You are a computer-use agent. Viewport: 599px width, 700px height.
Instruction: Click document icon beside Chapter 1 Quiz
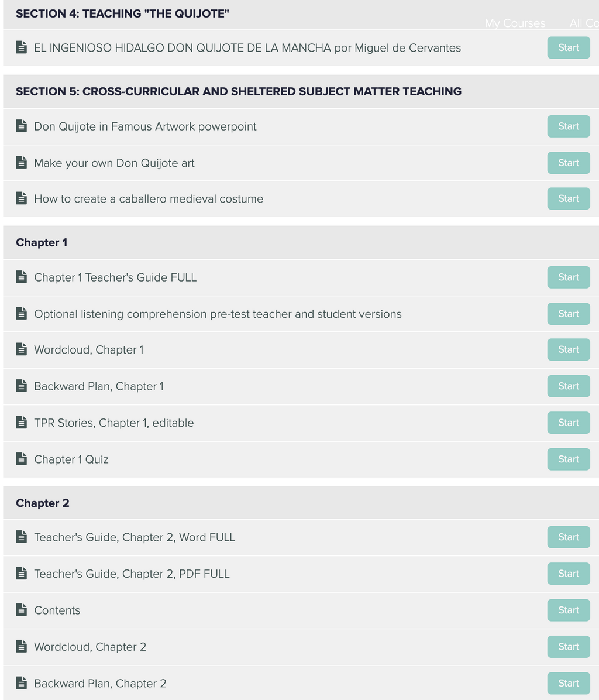pos(22,459)
